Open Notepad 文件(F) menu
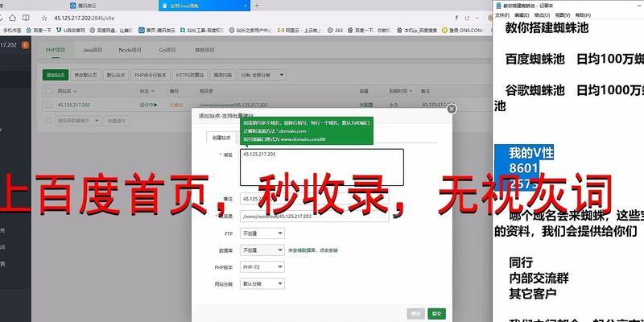The width and height of the screenshot is (644, 322). coord(502,15)
